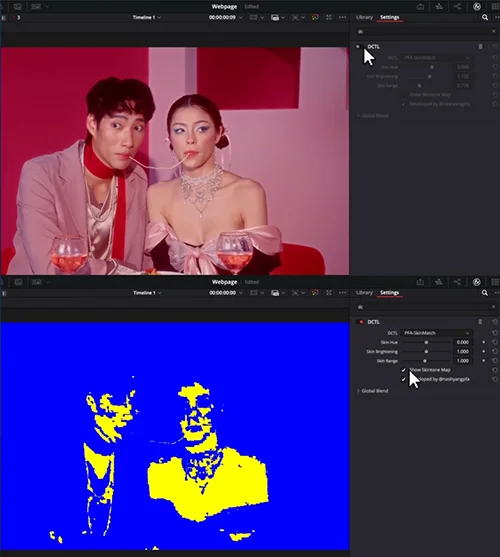The height and width of the screenshot is (557, 500).
Task: Expand Global Blend in the lower panel
Action: [x=373, y=391]
